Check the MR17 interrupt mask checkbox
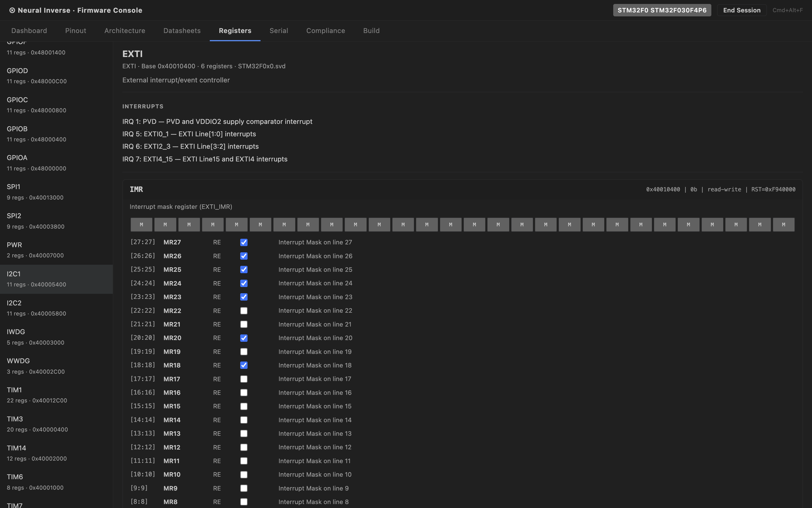This screenshot has width=812, height=508. pyautogui.click(x=244, y=379)
